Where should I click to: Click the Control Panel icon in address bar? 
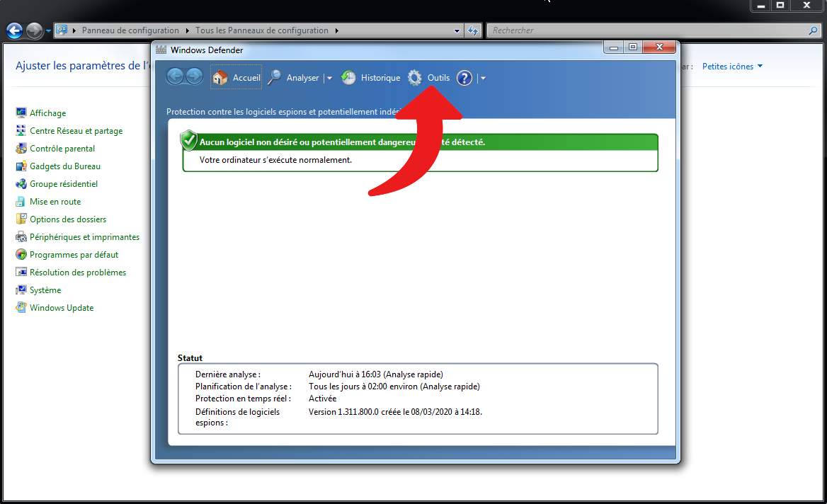[x=62, y=30]
